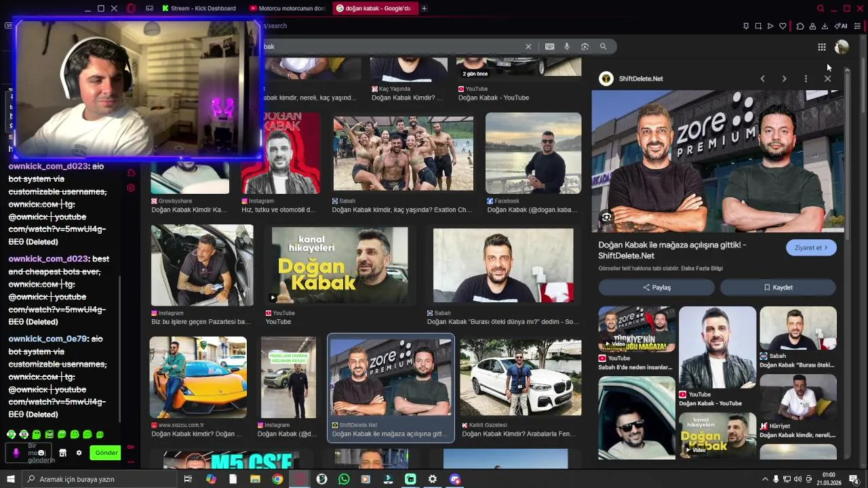Click the Gönder send button in chat
Image resolution: width=868 pixels, height=488 pixels.
[106, 453]
